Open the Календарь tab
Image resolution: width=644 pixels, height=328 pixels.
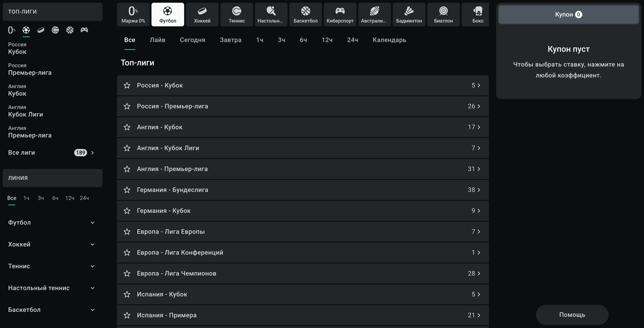point(389,40)
